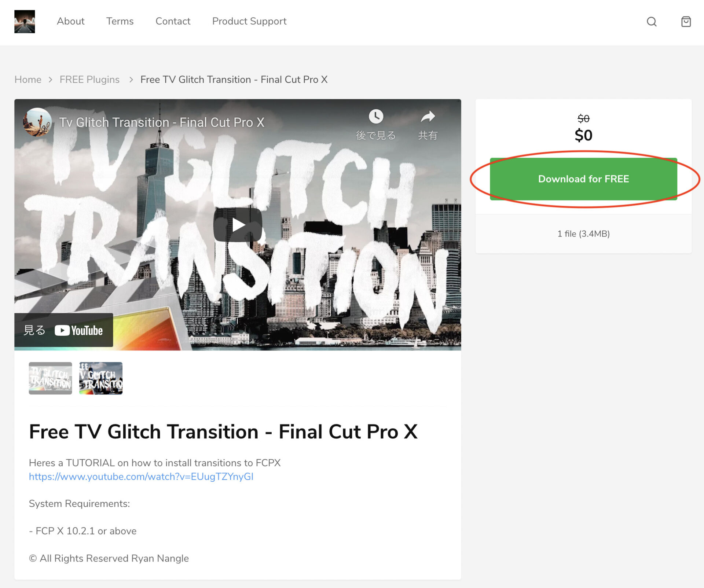Open the About menu item
The width and height of the screenshot is (704, 588).
70,21
